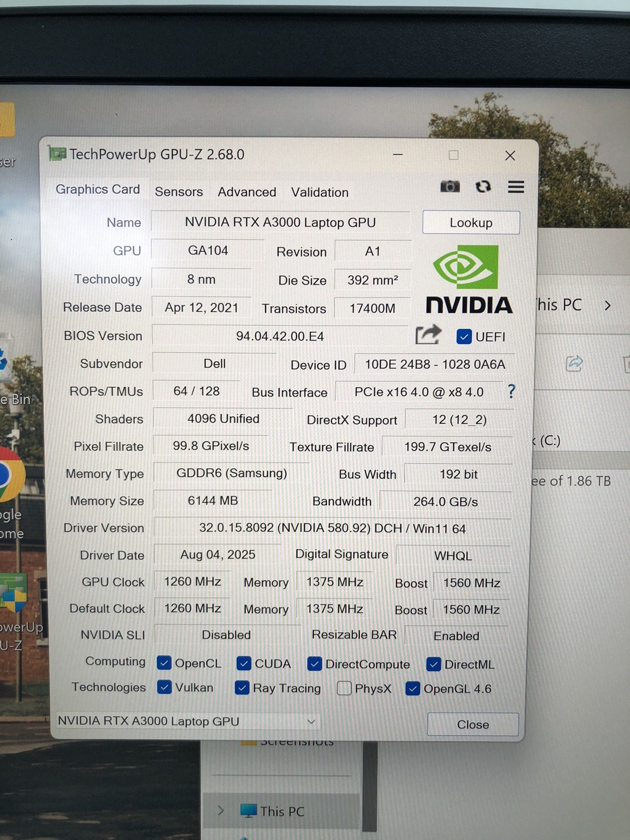The height and width of the screenshot is (840, 630).
Task: Click the BIOS Version field 94.04.42.00.E4
Action: 280,336
